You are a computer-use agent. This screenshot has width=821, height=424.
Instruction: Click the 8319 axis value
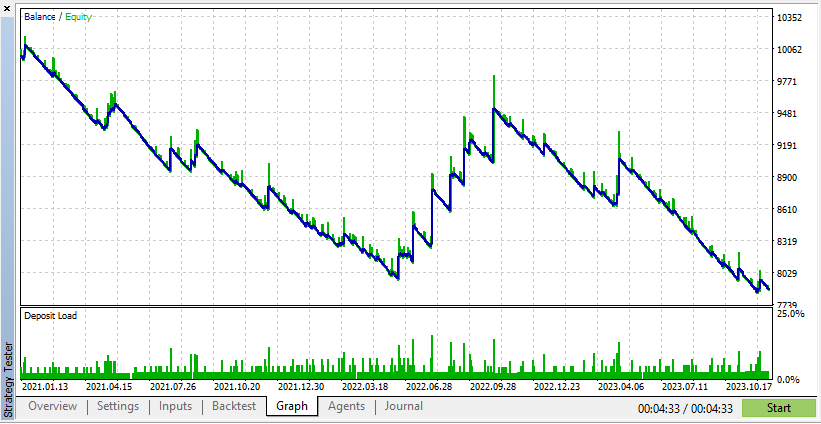tap(789, 241)
